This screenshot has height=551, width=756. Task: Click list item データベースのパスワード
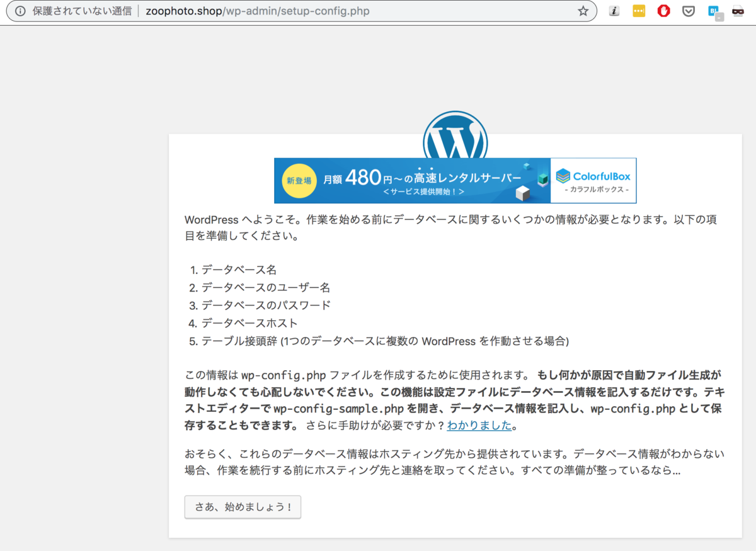tap(266, 305)
